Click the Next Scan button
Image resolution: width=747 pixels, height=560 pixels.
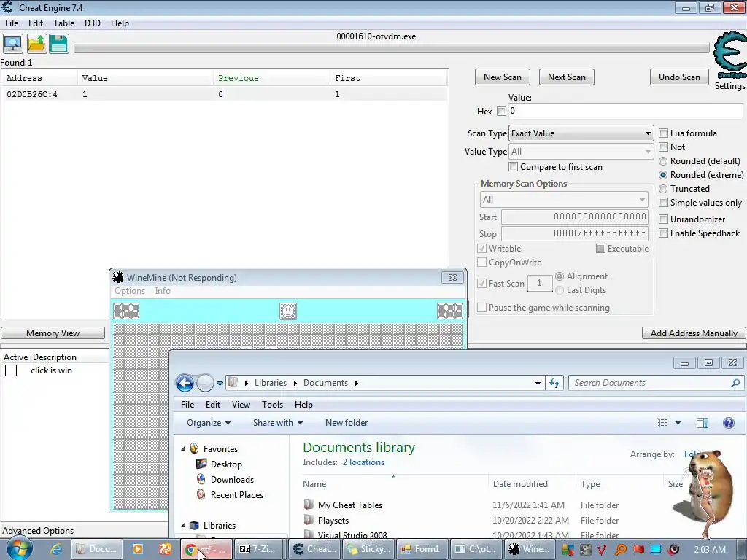tap(566, 77)
